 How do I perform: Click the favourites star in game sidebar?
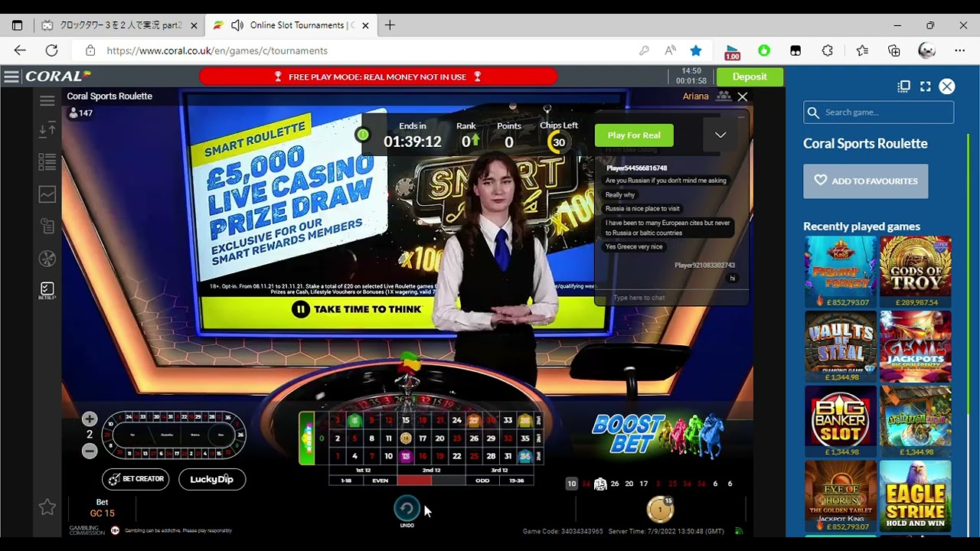click(x=47, y=507)
